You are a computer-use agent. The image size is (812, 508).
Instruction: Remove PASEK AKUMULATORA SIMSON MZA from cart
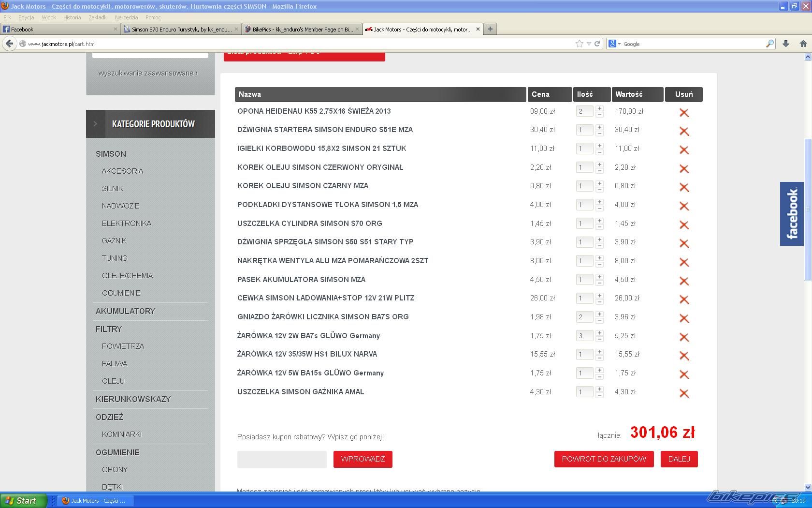coord(684,281)
